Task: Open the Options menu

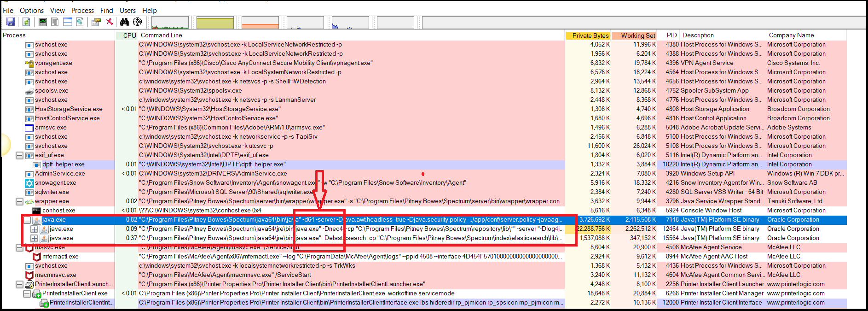Action: (x=32, y=10)
